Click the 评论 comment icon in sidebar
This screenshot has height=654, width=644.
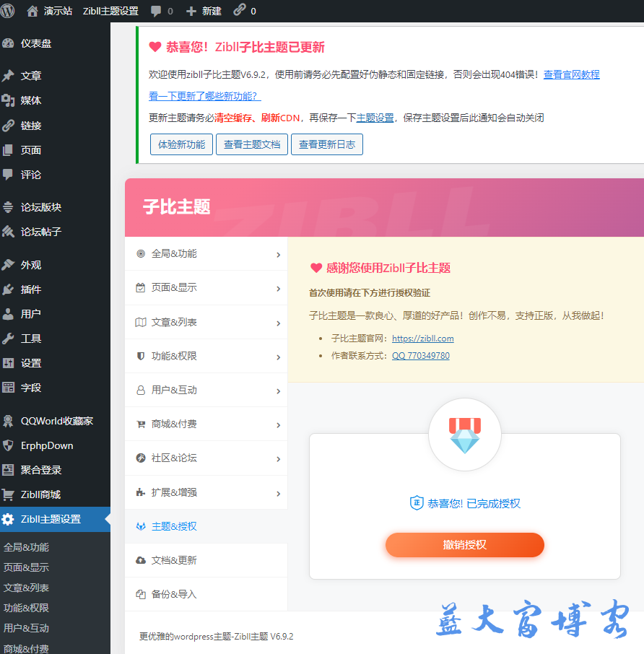click(7, 175)
